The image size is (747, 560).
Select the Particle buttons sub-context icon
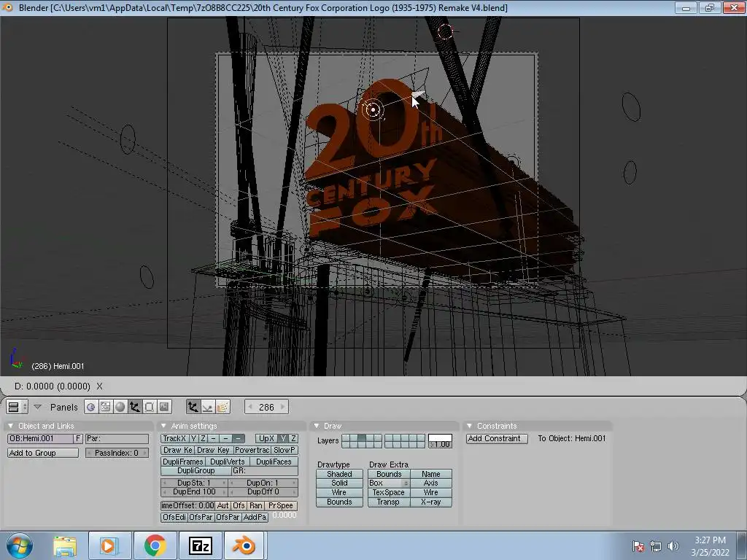pos(222,407)
